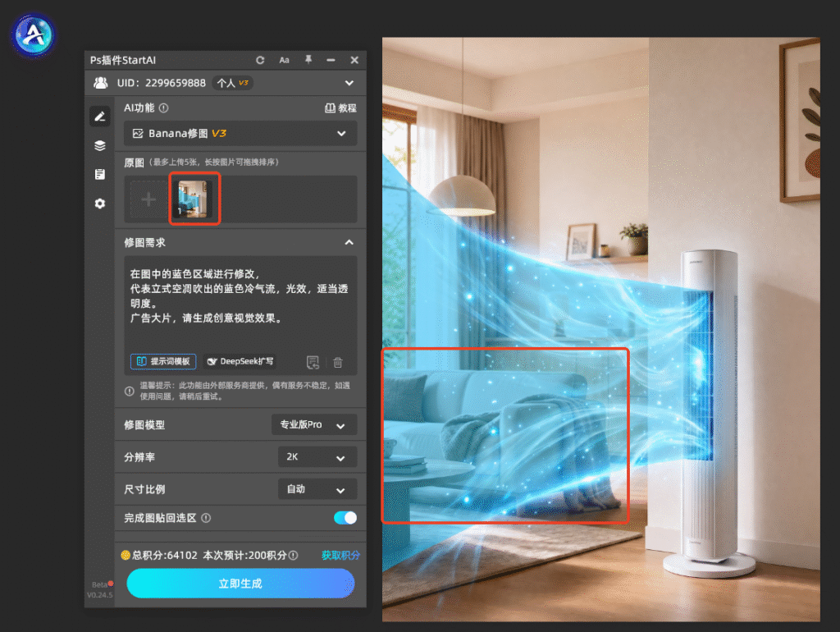This screenshot has width=840, height=632.
Task: Click the 个人 V3 account badge
Action: (232, 83)
